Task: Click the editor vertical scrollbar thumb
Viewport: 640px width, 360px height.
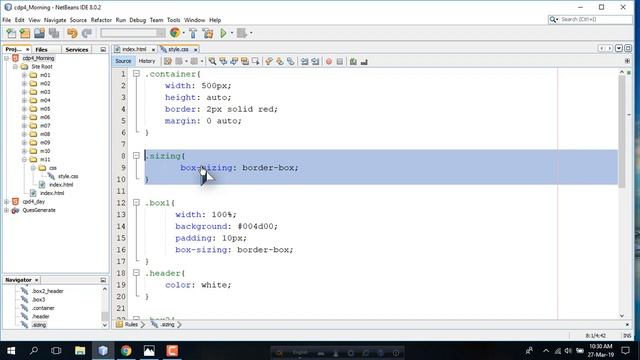Action: coord(622,131)
